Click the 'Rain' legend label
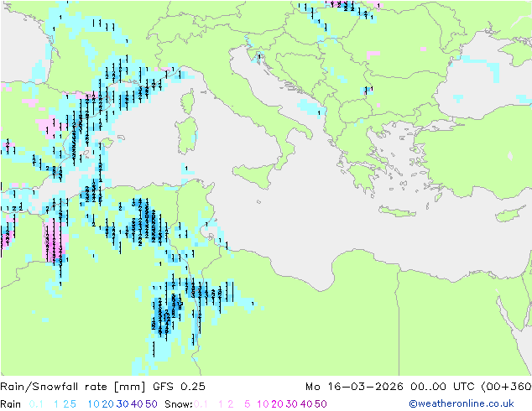Image resolution: width=532 pixels, height=411 pixels. click(x=11, y=404)
